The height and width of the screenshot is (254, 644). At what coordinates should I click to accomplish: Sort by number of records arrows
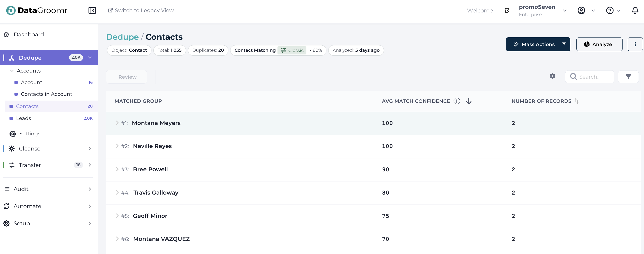577,101
